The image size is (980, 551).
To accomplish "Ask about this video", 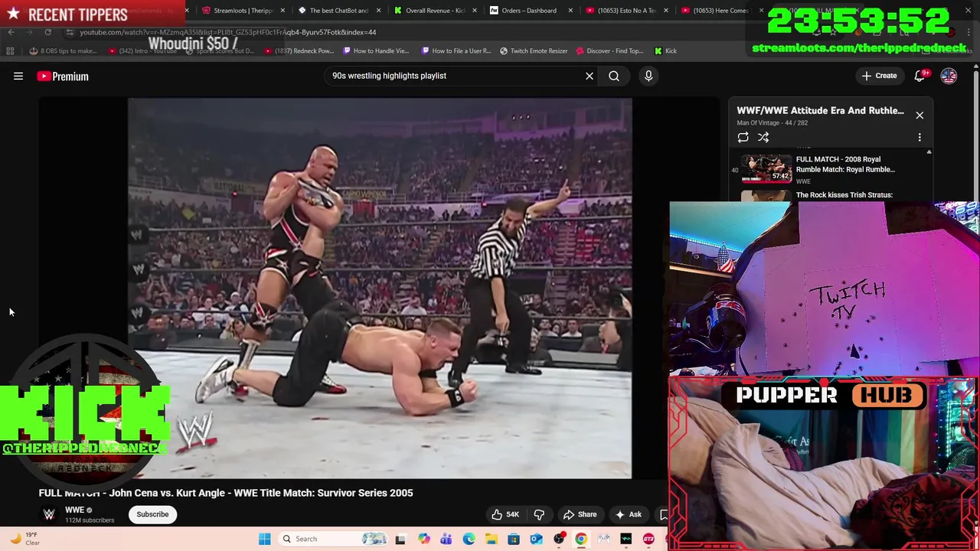I will 628,514.
